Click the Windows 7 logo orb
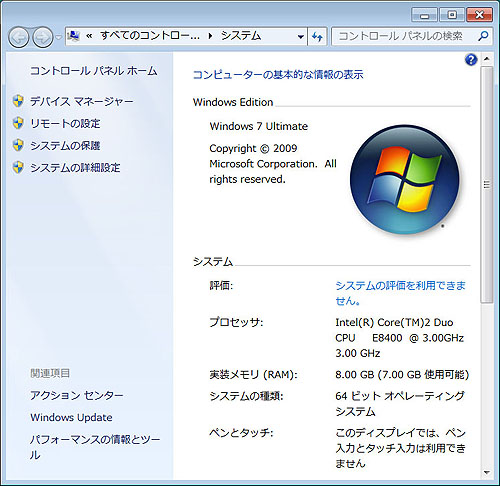 pos(405,179)
